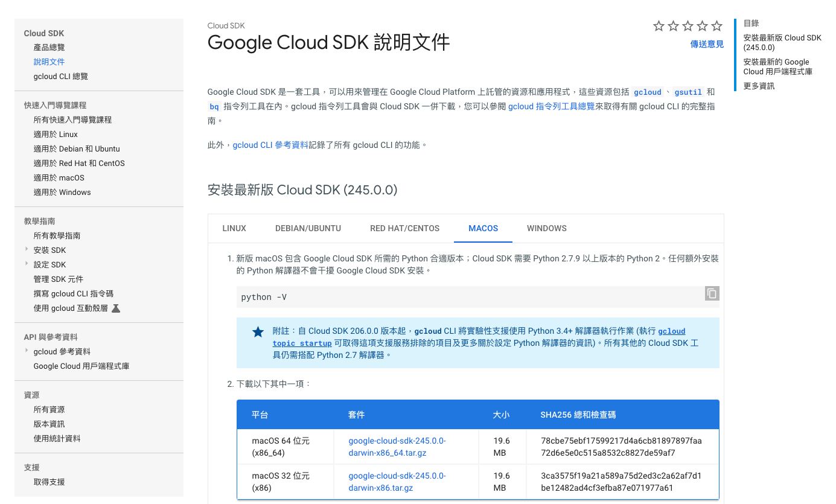Rate page with fifth star
Viewport: 836px width, 504px height.
click(716, 26)
